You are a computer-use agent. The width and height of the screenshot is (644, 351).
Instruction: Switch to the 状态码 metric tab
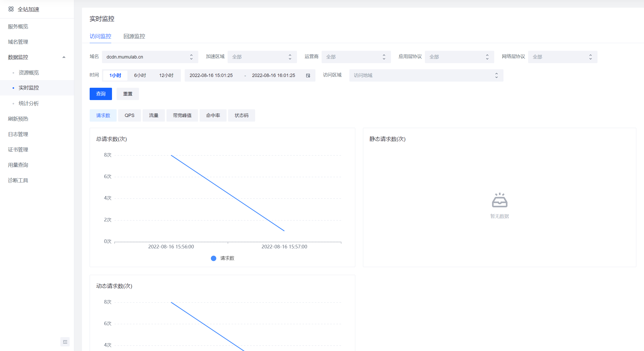[241, 115]
